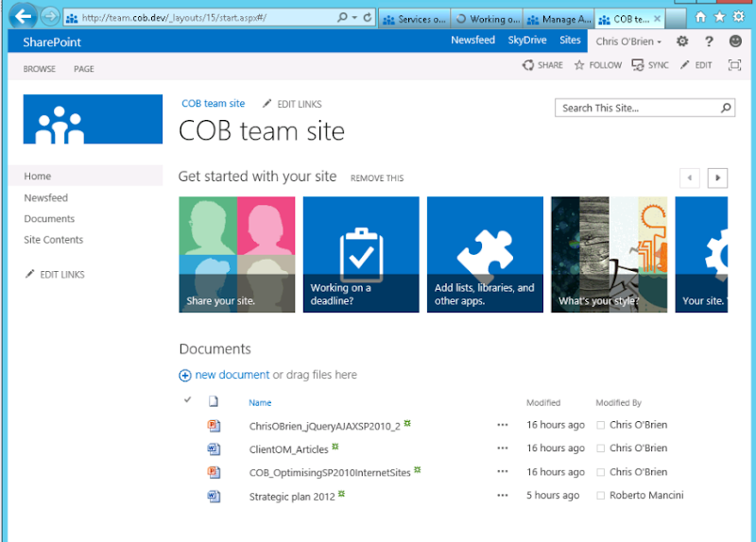Tick the checkbox in ClientOM_Articles row
This screenshot has width=756, height=542.
point(187,449)
